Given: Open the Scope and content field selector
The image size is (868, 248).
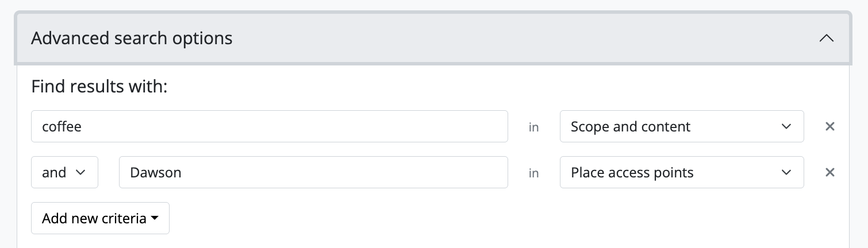Looking at the screenshot, I should pyautogui.click(x=681, y=126).
